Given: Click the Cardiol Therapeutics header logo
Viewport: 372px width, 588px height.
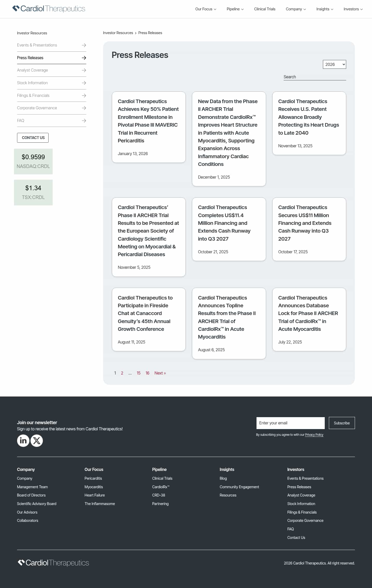Looking at the screenshot, I should [x=49, y=9].
